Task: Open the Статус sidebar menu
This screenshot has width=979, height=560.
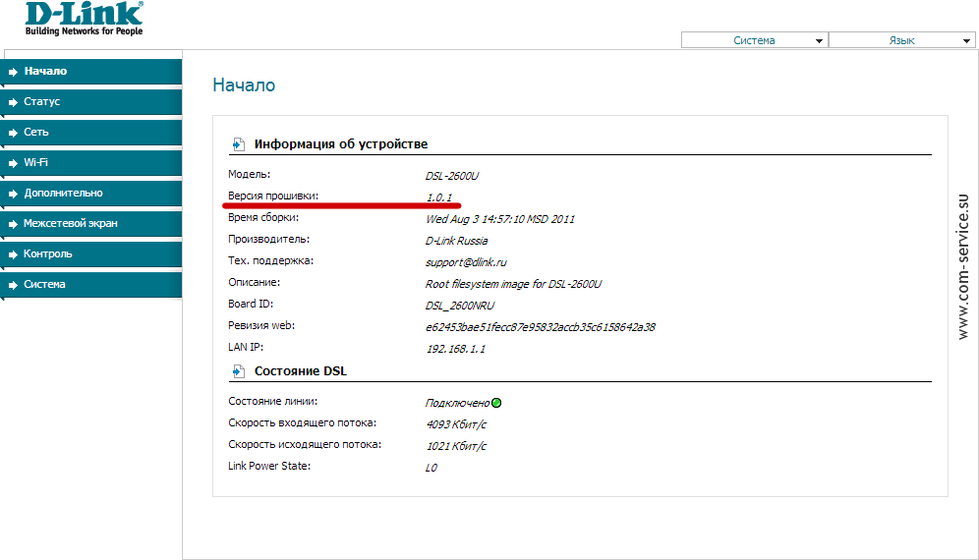Action: [x=91, y=102]
